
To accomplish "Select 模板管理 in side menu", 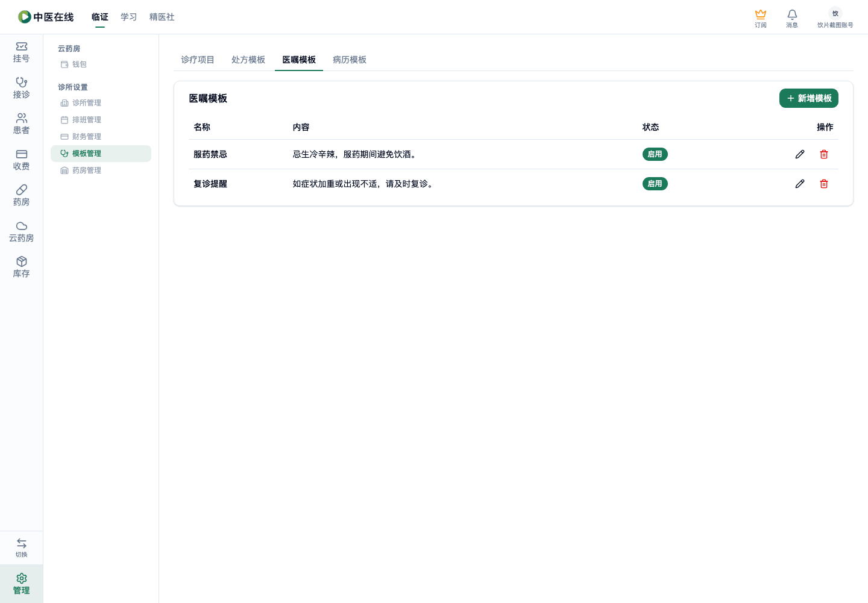I will click(101, 154).
